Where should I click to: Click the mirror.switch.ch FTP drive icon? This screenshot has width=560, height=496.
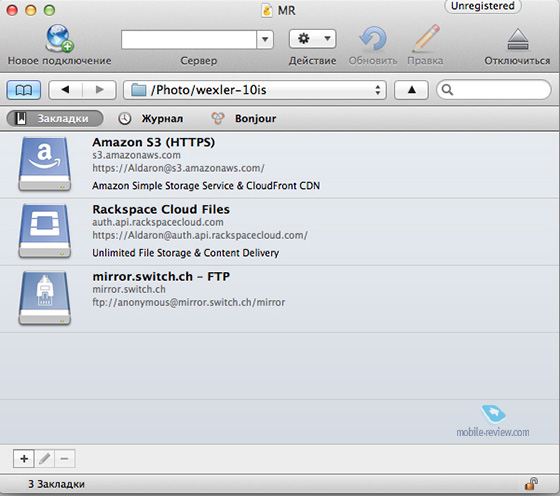pos(45,298)
